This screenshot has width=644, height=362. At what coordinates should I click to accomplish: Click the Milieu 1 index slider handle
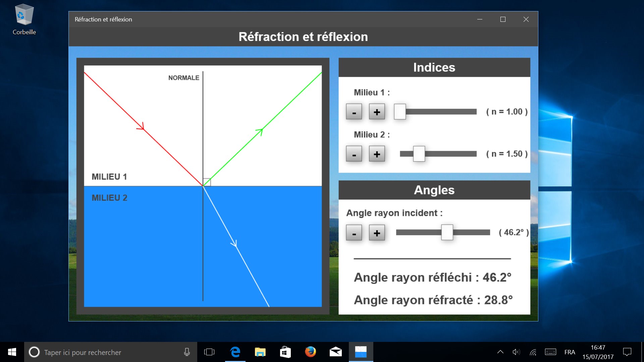click(x=400, y=112)
